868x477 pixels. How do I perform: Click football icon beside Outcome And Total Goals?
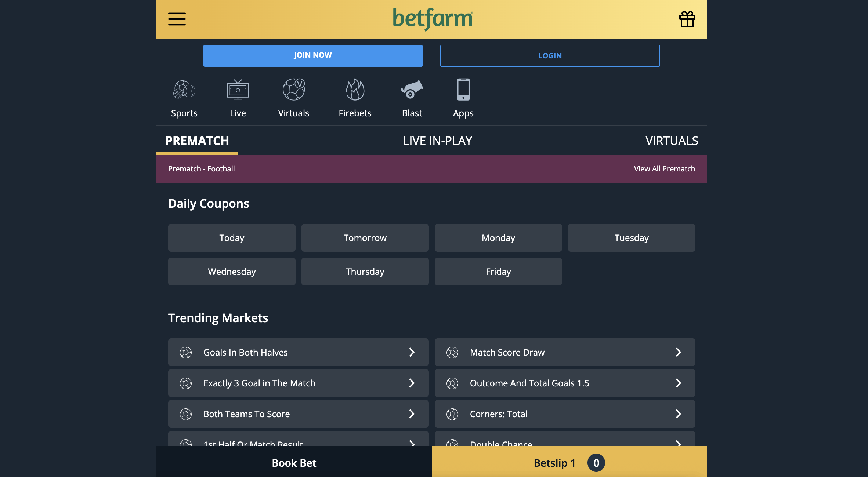point(452,383)
